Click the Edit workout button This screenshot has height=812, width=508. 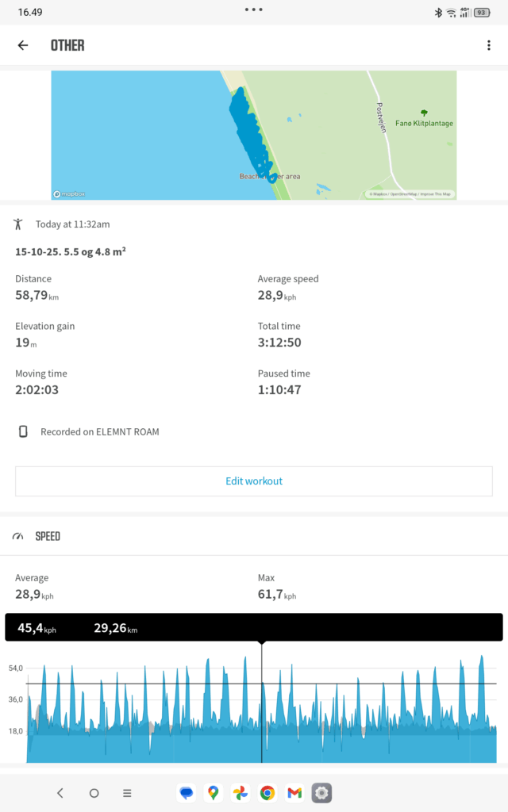click(x=254, y=481)
